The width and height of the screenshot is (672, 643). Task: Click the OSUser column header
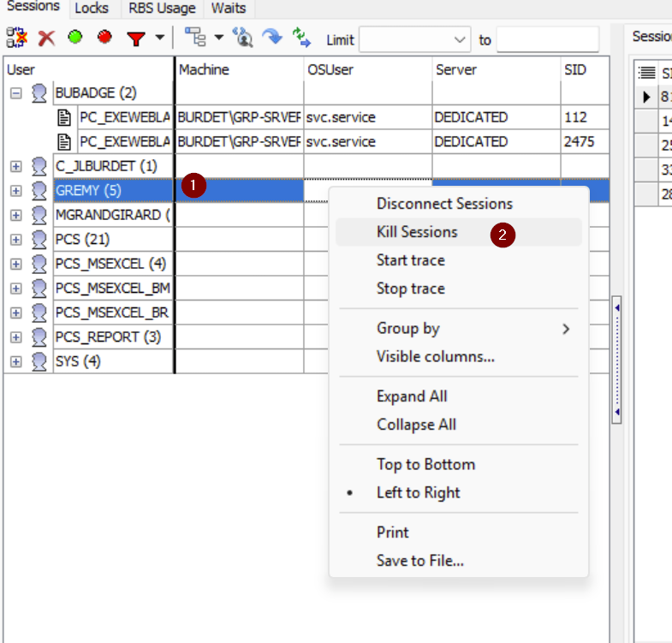point(368,69)
